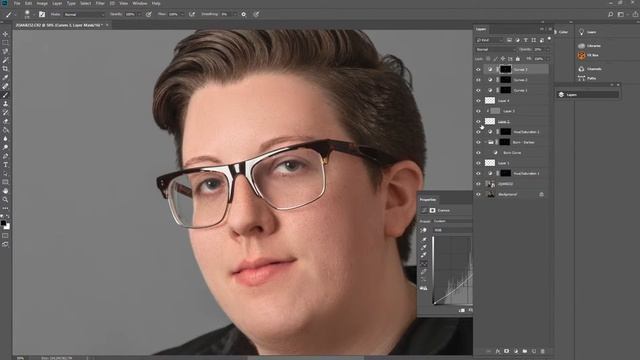This screenshot has width=640, height=360.
Task: Collapse the Burn - Darken group
Action: [486, 142]
